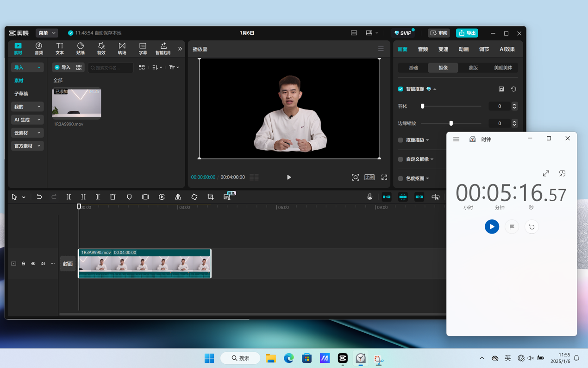Screen dimensions: 588x368
Task: Open the 菜单 dropdown menu
Action: pyautogui.click(x=47, y=33)
